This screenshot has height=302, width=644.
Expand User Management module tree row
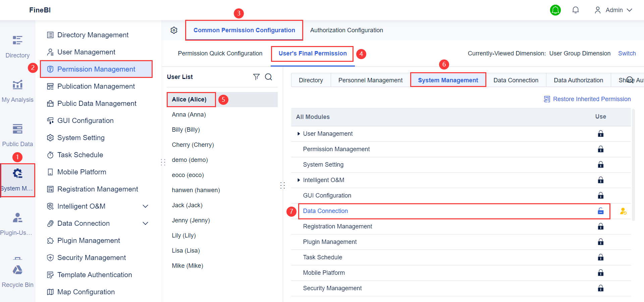click(299, 134)
